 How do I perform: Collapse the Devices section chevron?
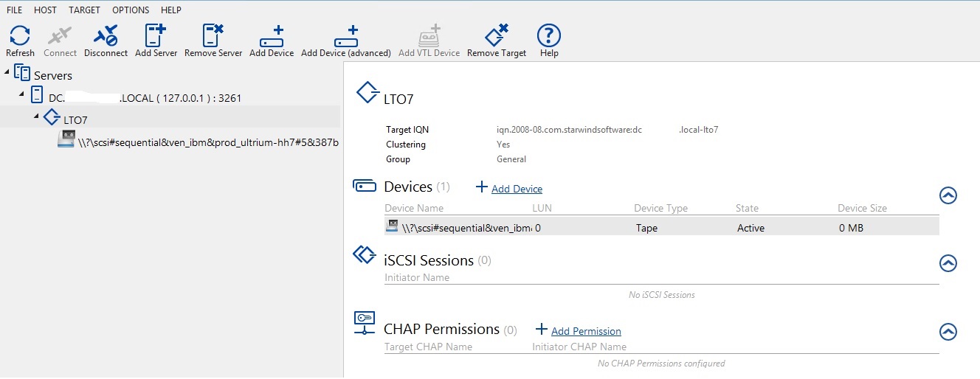pyautogui.click(x=948, y=195)
